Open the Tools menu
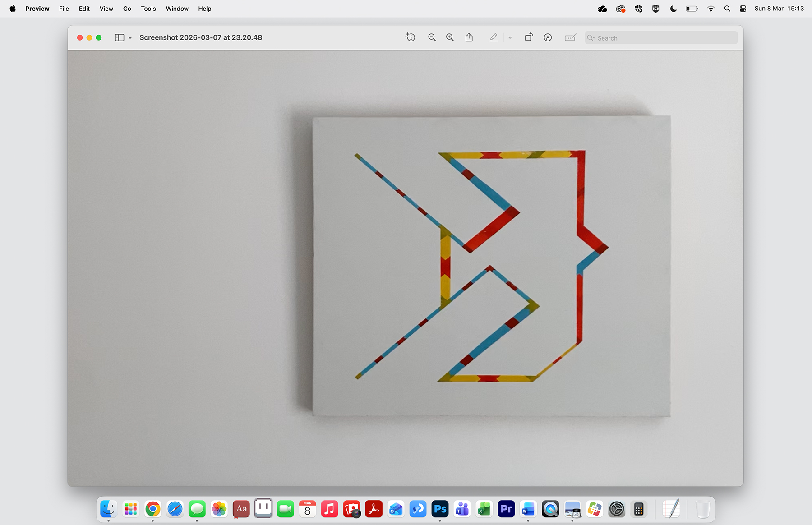 [x=148, y=9]
